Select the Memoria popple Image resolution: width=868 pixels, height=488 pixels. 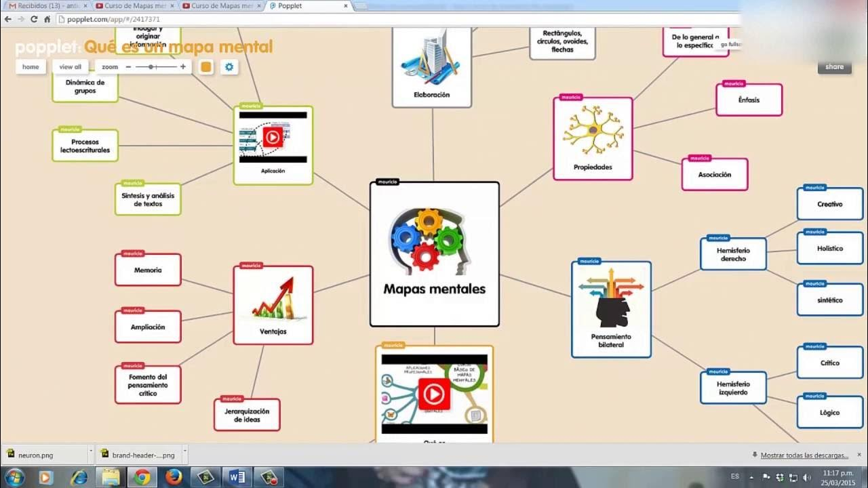pyautogui.click(x=148, y=270)
